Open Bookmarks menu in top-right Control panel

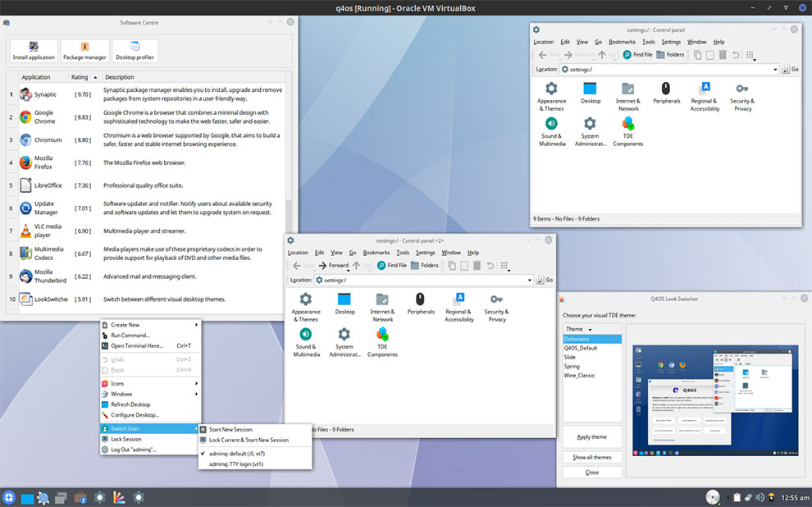tap(622, 42)
